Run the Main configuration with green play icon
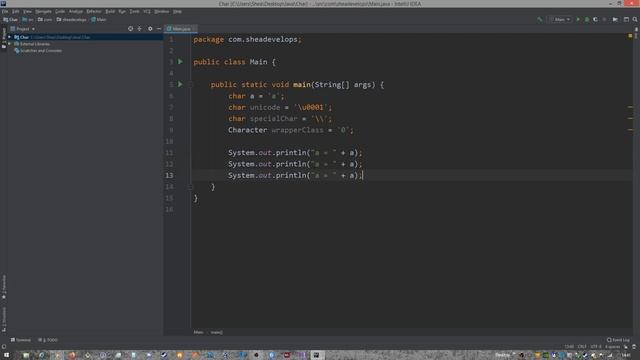The image size is (640, 360). pos(578,19)
